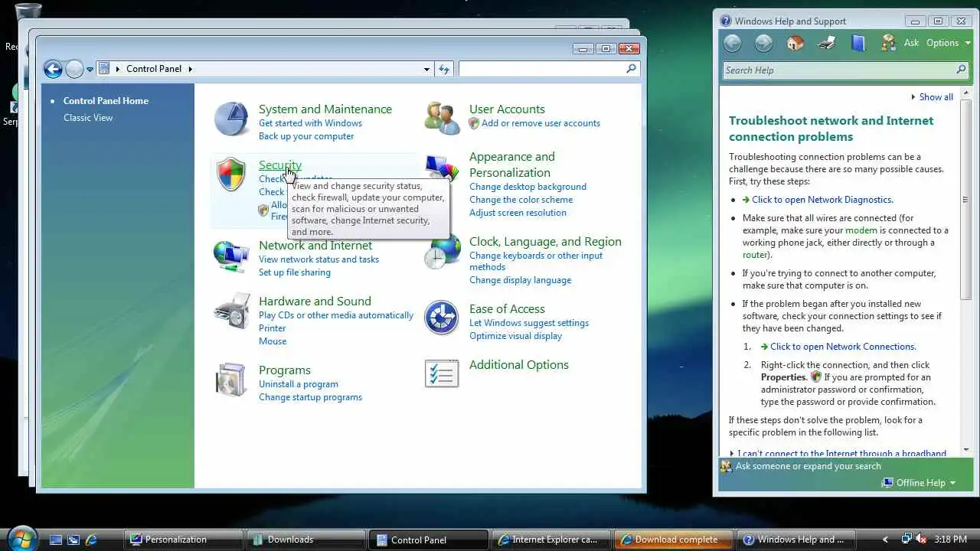The width and height of the screenshot is (980, 551).
Task: Expand Show all in Help topic
Action: pyautogui.click(x=932, y=97)
